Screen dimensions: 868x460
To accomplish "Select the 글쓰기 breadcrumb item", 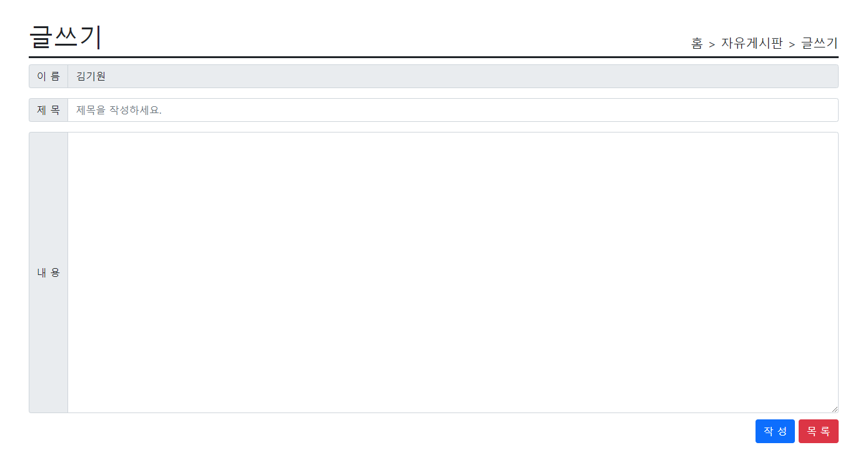I will [819, 43].
